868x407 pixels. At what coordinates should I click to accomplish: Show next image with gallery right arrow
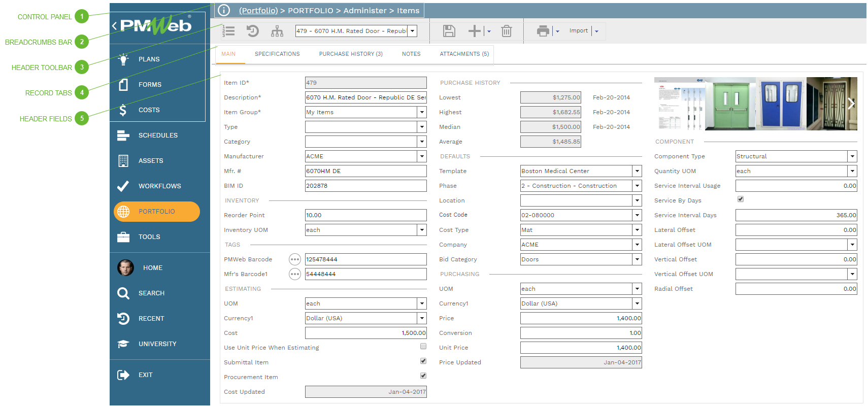[x=851, y=104]
